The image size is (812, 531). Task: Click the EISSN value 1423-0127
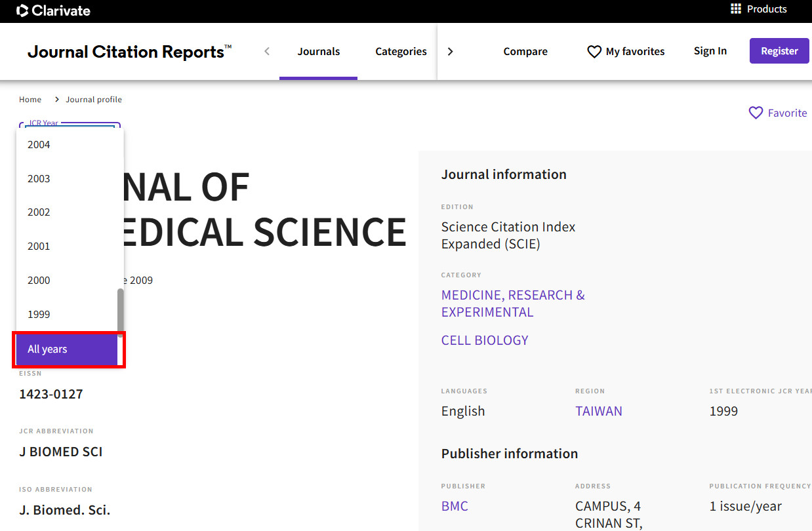(51, 394)
